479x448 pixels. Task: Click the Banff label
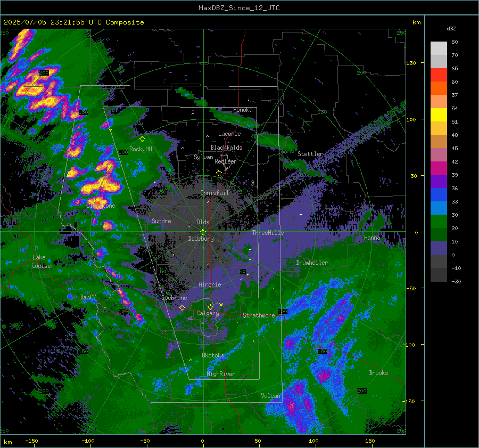[x=88, y=297]
